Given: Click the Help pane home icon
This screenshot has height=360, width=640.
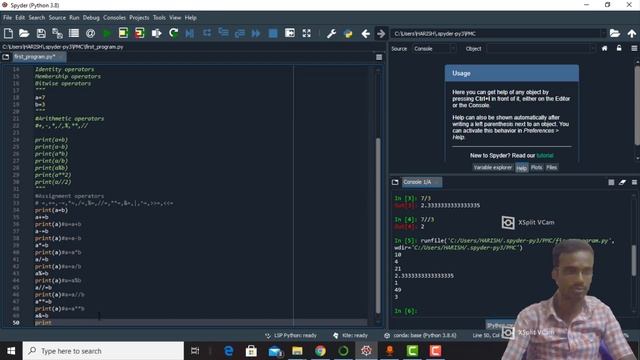Looking at the screenshot, I should (604, 49).
